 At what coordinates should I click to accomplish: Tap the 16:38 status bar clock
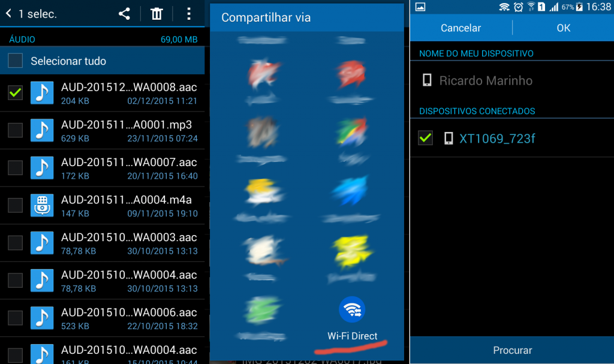pyautogui.click(x=599, y=7)
